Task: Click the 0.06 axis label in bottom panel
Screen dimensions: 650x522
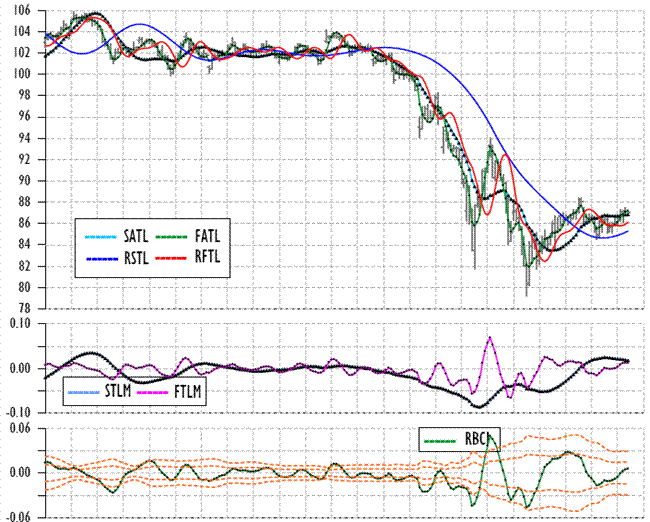Action: [20, 428]
